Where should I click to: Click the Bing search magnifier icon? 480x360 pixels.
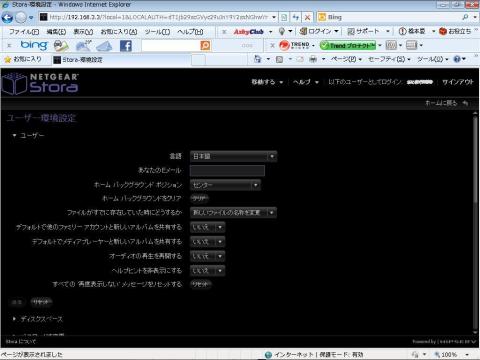(x=465, y=17)
